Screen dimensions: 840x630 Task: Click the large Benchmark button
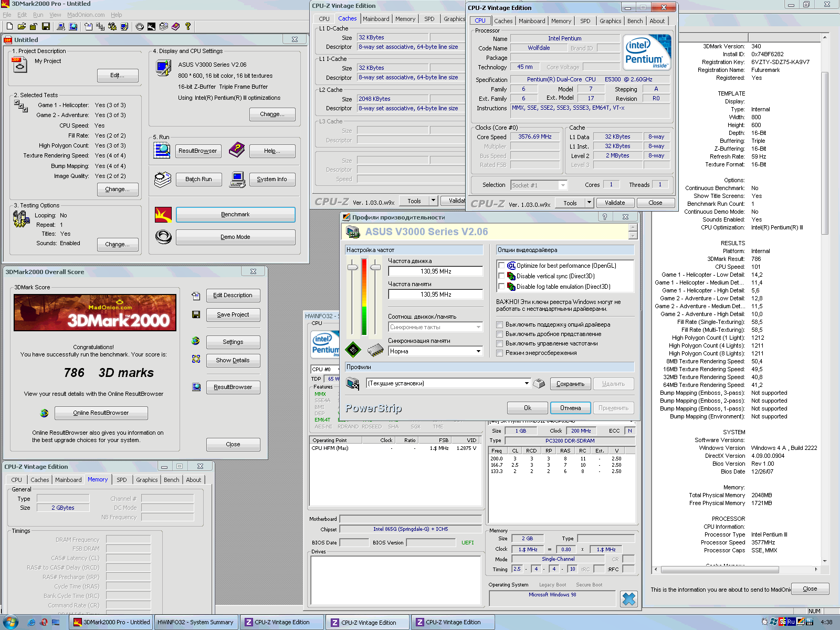(236, 214)
